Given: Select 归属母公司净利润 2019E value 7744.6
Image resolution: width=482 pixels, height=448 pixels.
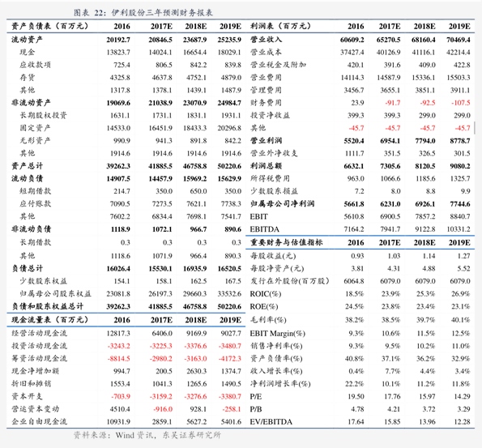Looking at the screenshot, I should (460, 204).
